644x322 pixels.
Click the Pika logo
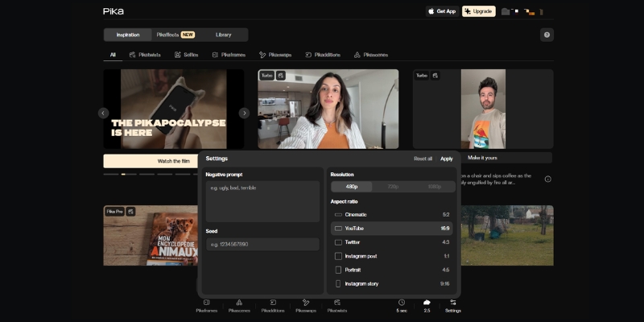pyautogui.click(x=114, y=11)
